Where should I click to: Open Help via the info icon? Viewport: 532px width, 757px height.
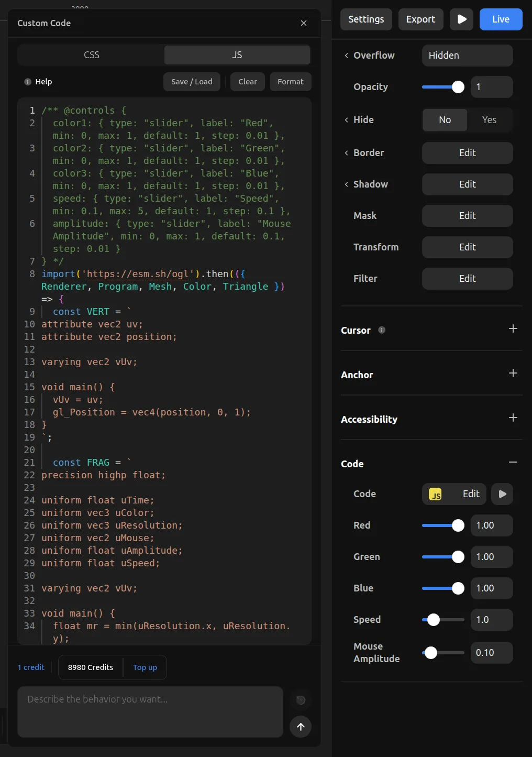(x=28, y=82)
